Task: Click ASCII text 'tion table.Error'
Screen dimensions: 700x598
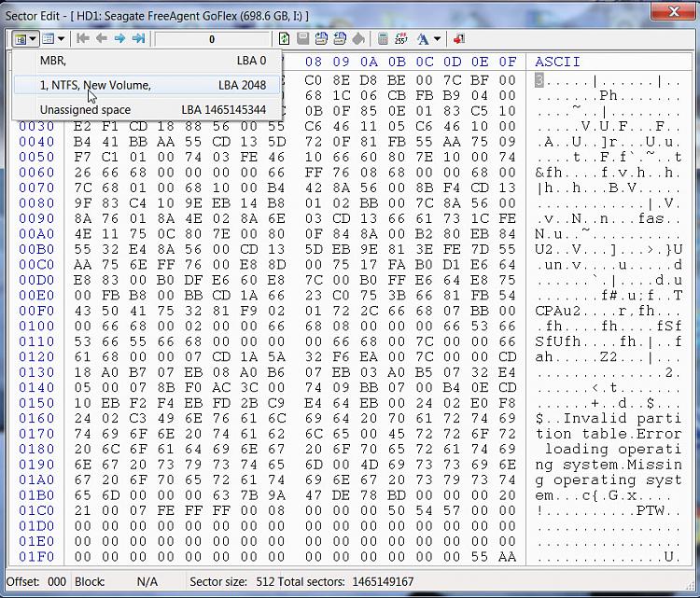Action: [609, 434]
